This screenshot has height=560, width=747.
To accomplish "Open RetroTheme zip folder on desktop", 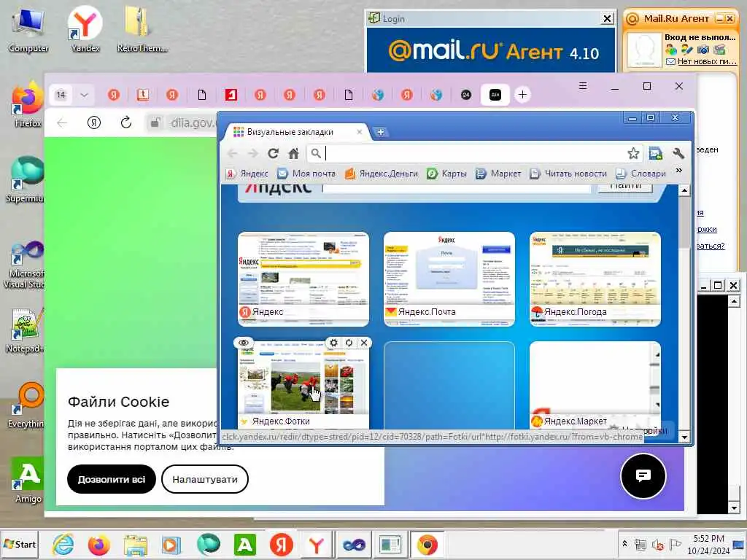I will (x=142, y=29).
